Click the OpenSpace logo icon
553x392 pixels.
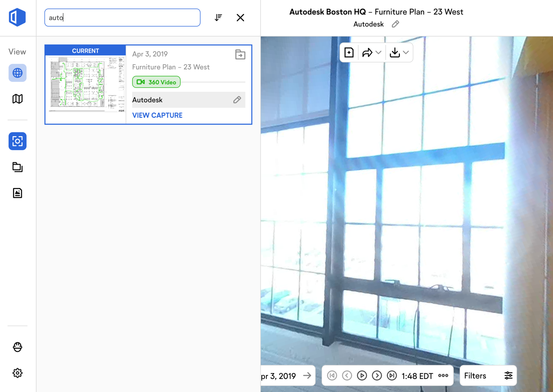(x=17, y=17)
